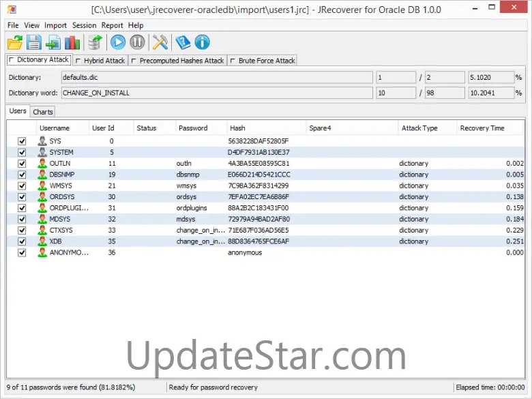Sort by the User Id column header
The image size is (532, 399).
[x=111, y=128]
